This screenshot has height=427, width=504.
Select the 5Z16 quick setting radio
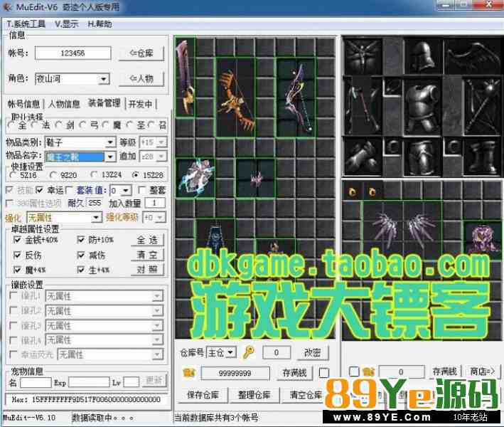pos(14,175)
